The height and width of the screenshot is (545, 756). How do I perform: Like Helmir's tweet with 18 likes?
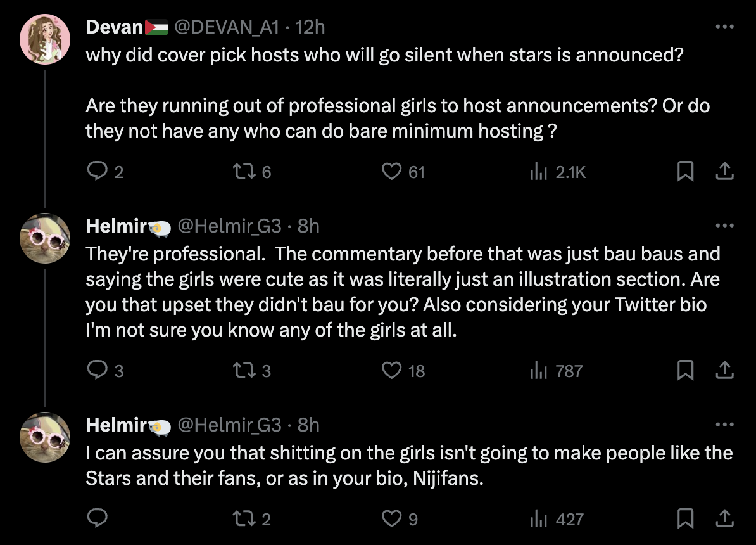coord(393,370)
